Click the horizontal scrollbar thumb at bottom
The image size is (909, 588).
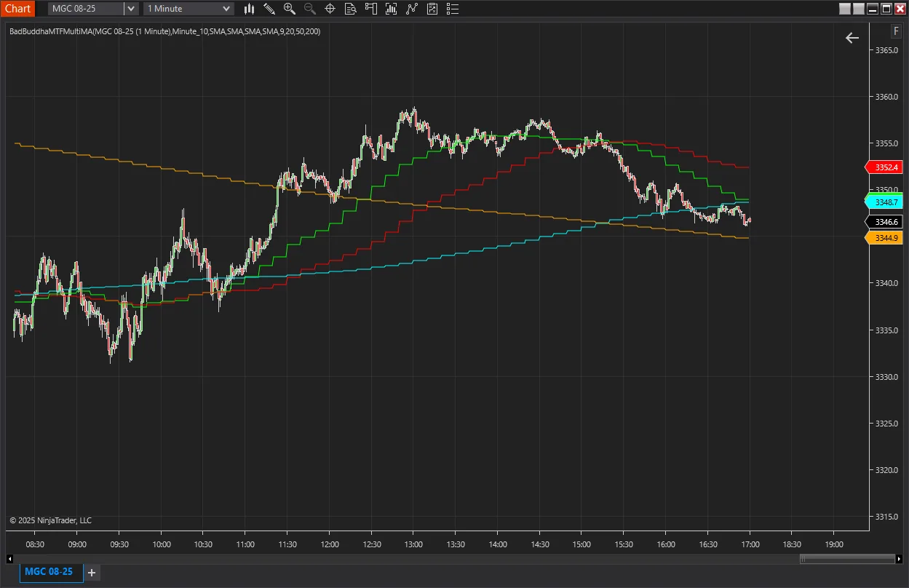846,559
